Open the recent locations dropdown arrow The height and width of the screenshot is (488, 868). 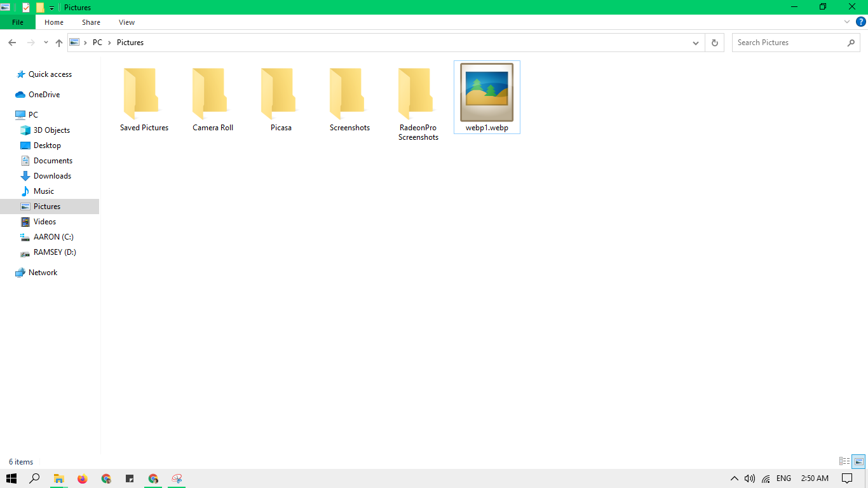[46, 43]
